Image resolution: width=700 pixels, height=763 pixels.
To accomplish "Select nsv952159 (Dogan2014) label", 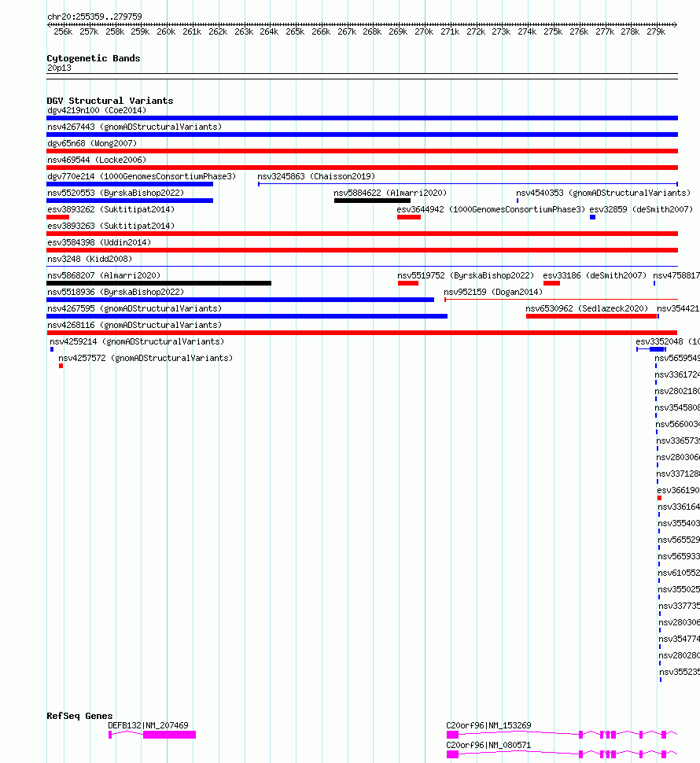I will 493,293.
